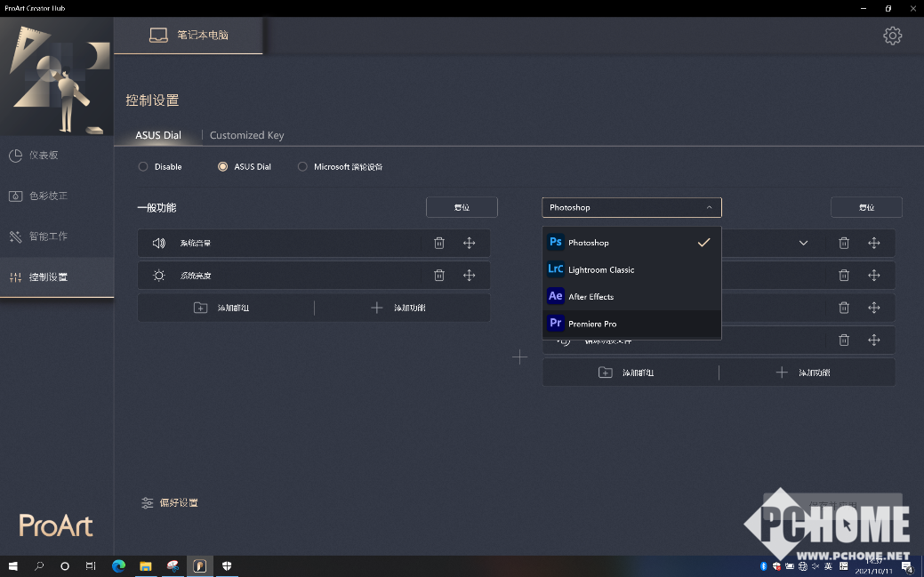Open Windows Security from the taskbar
The width and height of the screenshot is (924, 577).
coord(227,566)
